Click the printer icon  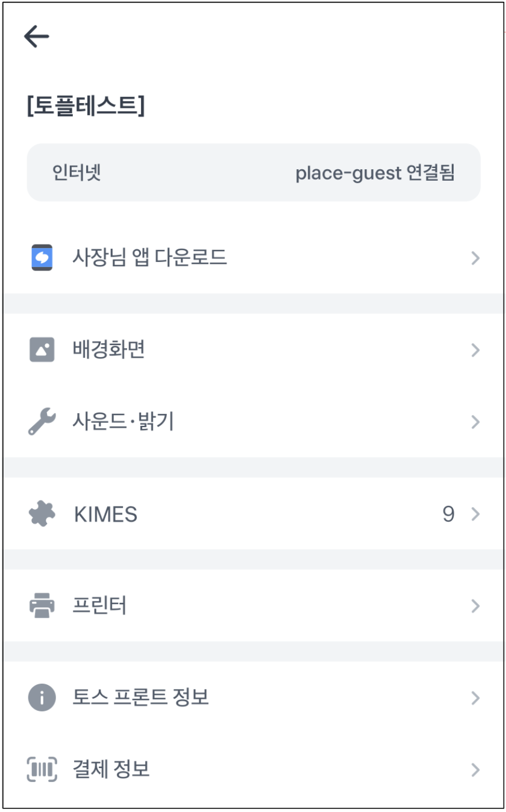click(x=42, y=605)
